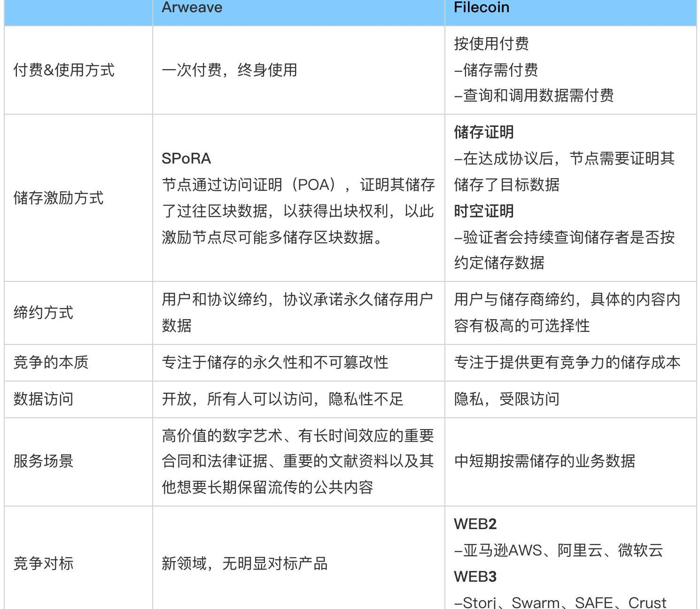
Task: Click the bold WEB2 heading
Action: (475, 524)
